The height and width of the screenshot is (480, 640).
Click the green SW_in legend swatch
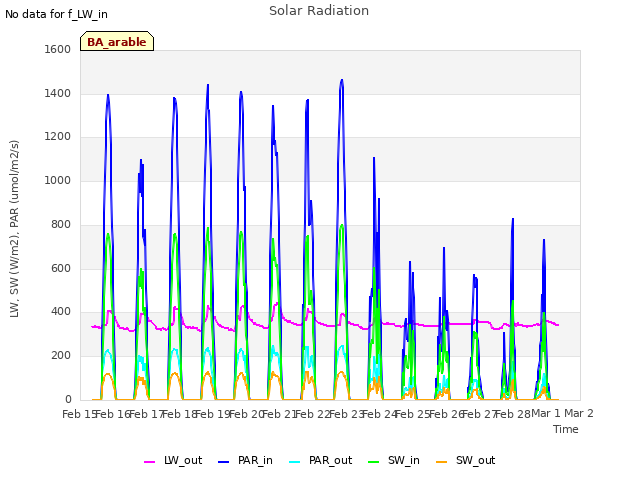click(x=373, y=462)
